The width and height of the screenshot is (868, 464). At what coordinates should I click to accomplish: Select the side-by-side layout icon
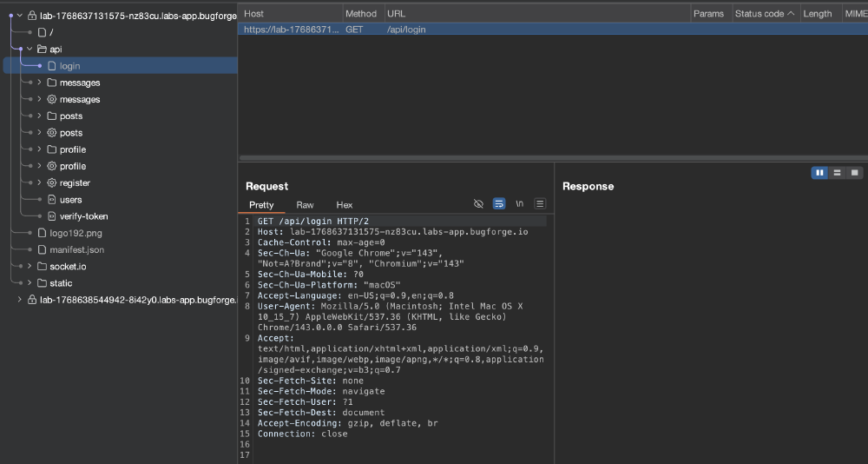click(820, 173)
